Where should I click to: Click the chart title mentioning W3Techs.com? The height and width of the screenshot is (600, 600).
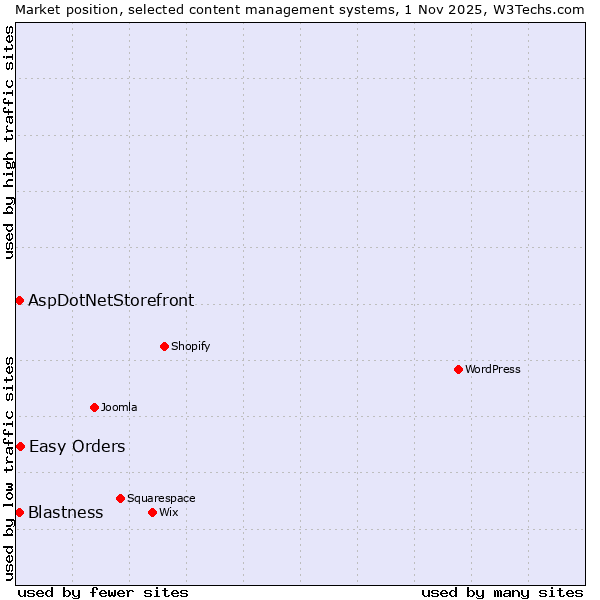[x=300, y=9]
